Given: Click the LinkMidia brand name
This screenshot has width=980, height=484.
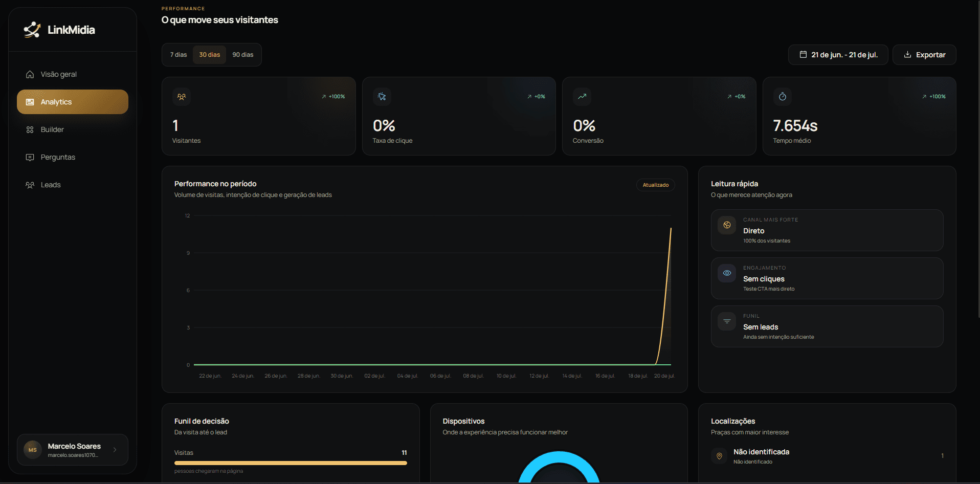Looking at the screenshot, I should pyautogui.click(x=71, y=30).
